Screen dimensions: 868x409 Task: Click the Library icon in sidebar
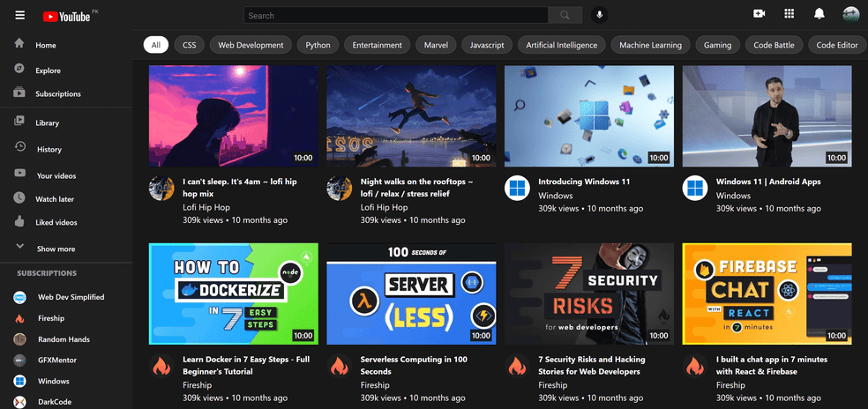(x=19, y=121)
